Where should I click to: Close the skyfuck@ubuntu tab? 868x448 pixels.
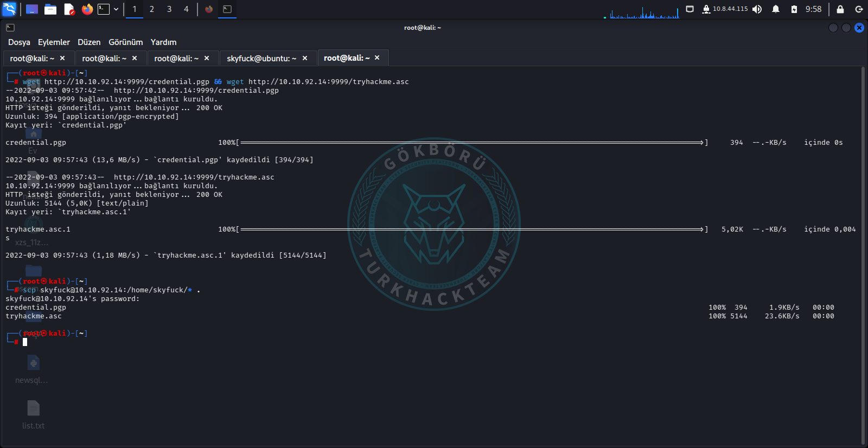pyautogui.click(x=305, y=58)
